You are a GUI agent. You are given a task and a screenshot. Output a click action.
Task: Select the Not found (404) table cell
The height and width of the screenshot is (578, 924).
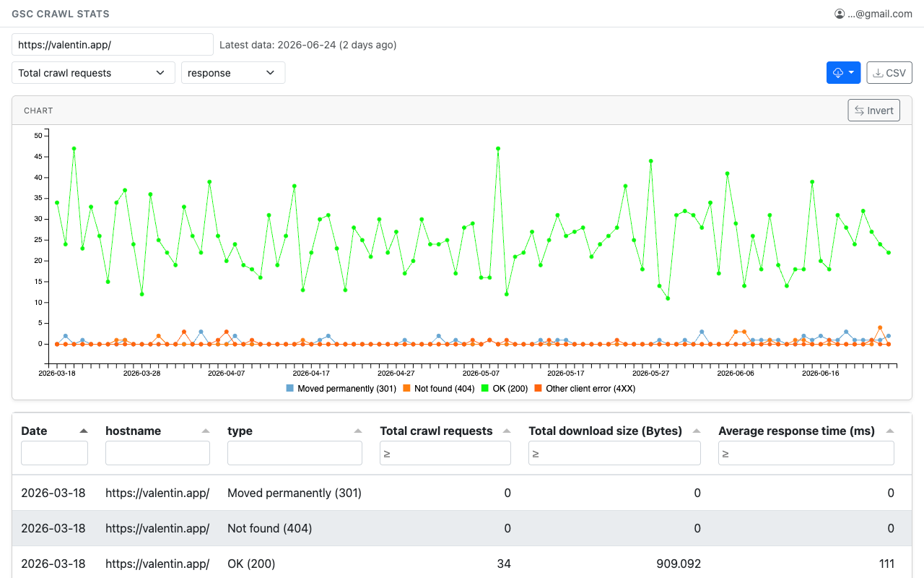(x=270, y=528)
